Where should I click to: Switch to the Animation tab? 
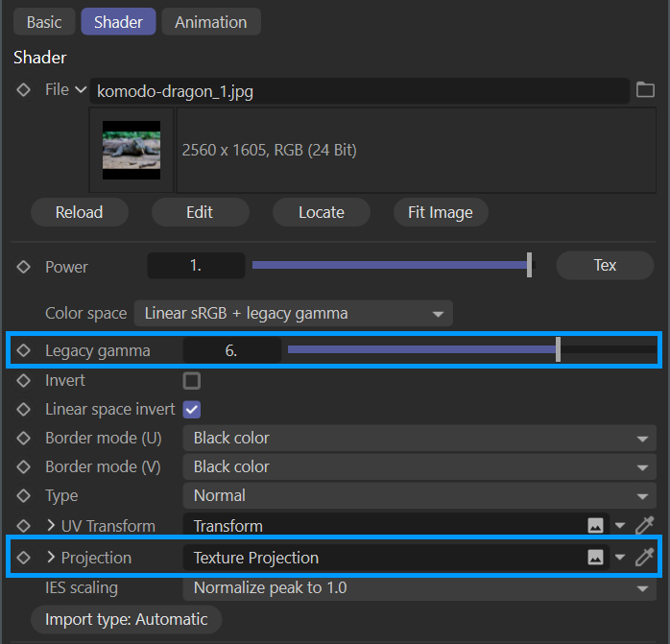click(x=210, y=22)
